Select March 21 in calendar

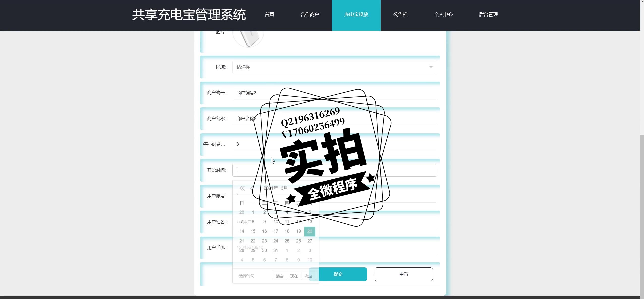pyautogui.click(x=242, y=241)
